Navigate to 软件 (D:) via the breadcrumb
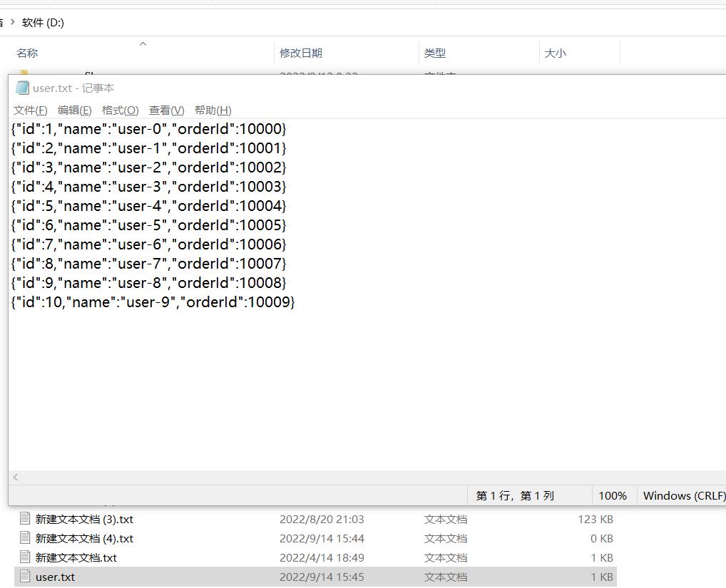Viewport: 726px width, 588px height. [x=44, y=22]
